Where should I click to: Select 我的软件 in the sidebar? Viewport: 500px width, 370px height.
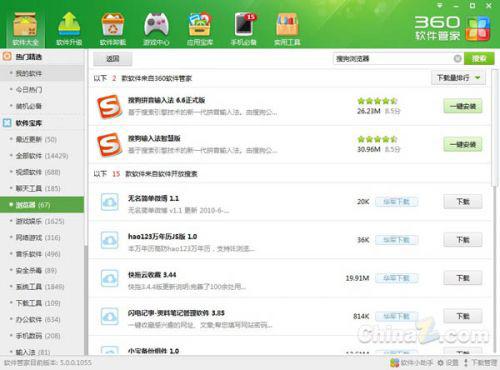[42, 73]
